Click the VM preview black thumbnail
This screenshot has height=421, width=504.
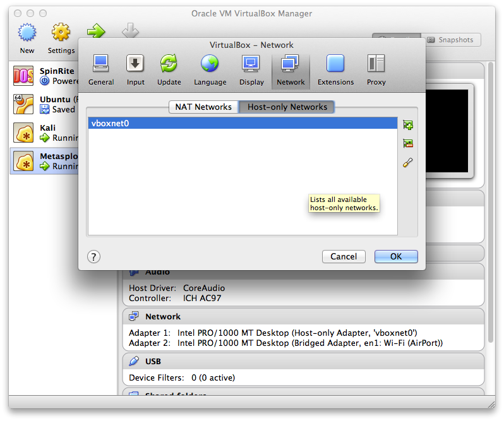point(447,131)
